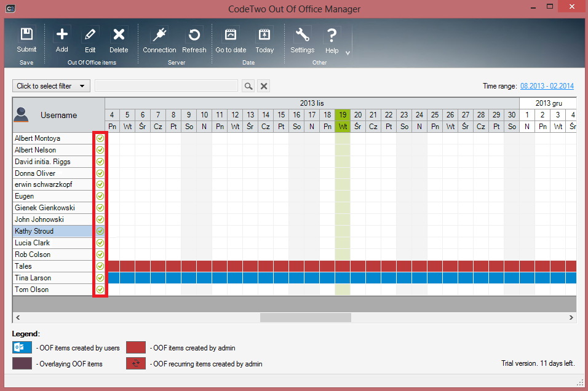588x391 pixels.
Task: Click the status icon for John Johnowski
Action: [x=100, y=219]
